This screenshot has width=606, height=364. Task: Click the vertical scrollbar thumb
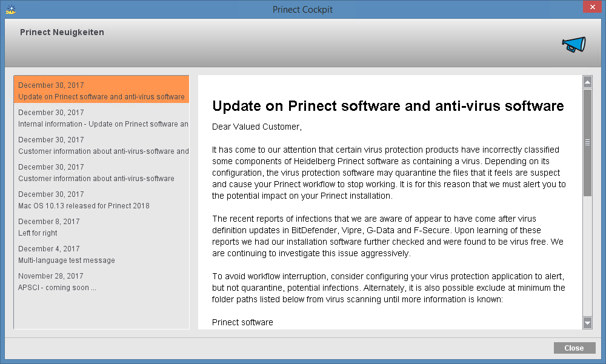pos(587,142)
